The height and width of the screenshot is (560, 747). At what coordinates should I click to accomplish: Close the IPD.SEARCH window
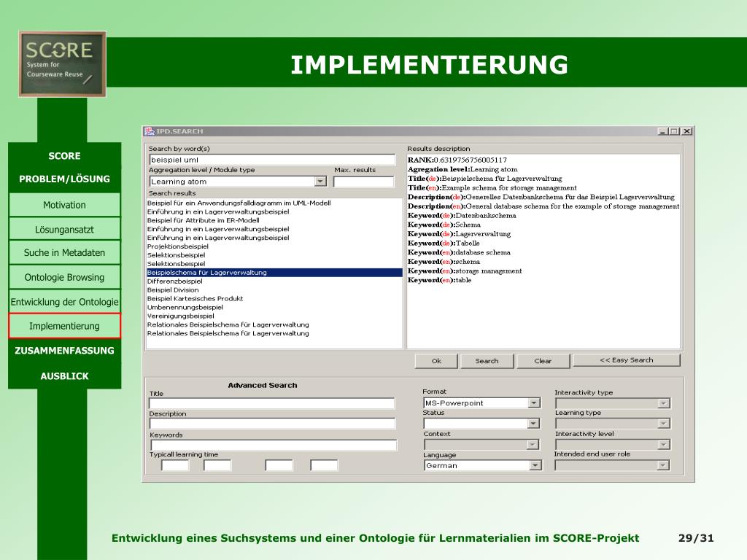686,131
